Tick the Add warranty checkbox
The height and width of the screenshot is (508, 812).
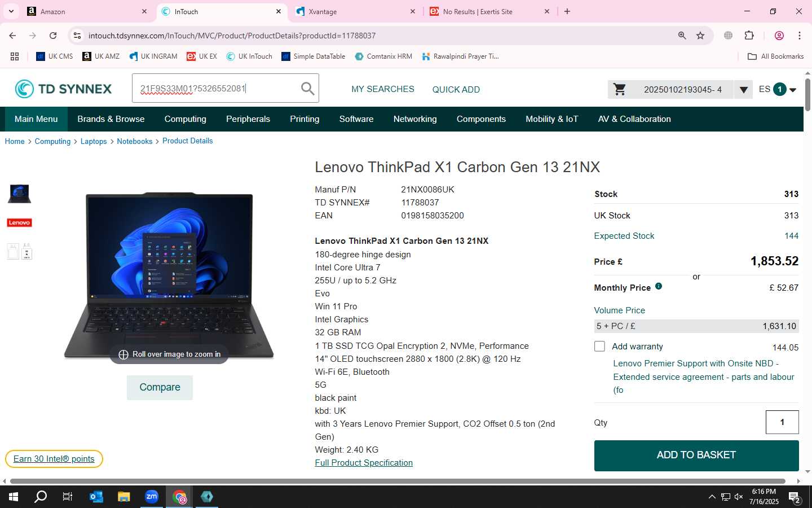click(599, 346)
